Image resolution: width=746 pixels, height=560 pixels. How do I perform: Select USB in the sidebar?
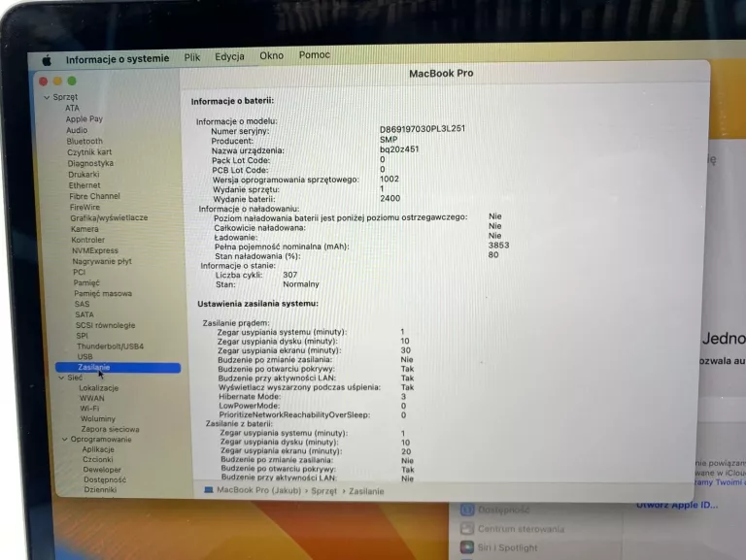[85, 356]
